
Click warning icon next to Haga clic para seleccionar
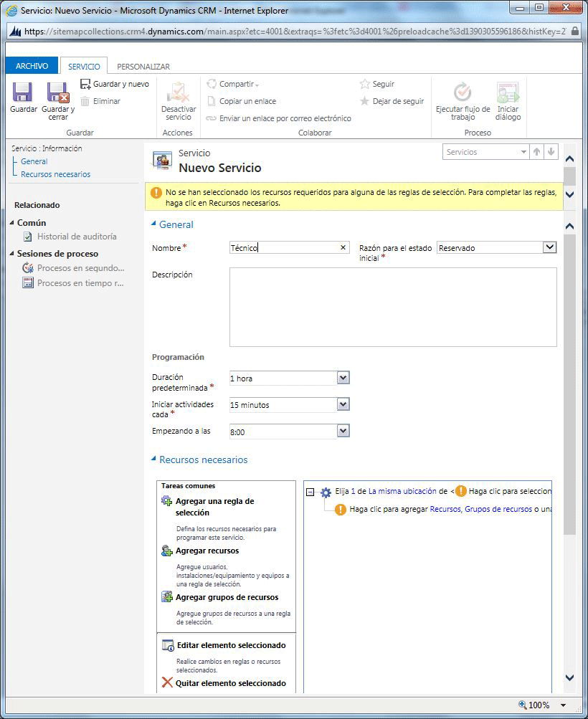point(460,491)
